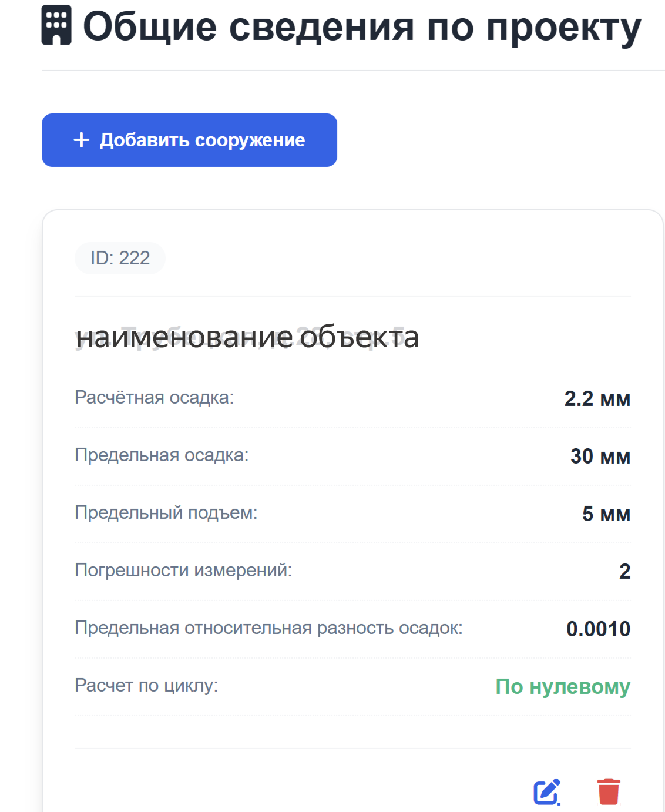The width and height of the screenshot is (665, 812).
Task: Click the "2.2 мм" value
Action: coord(597,399)
